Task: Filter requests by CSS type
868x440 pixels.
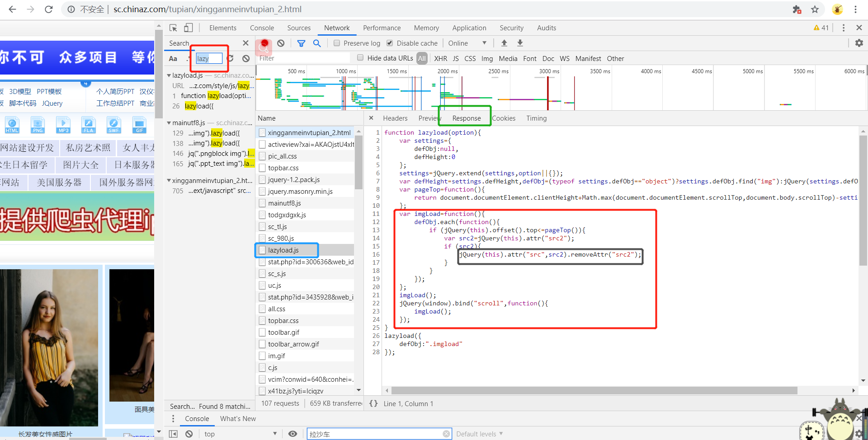Action: 470,59
